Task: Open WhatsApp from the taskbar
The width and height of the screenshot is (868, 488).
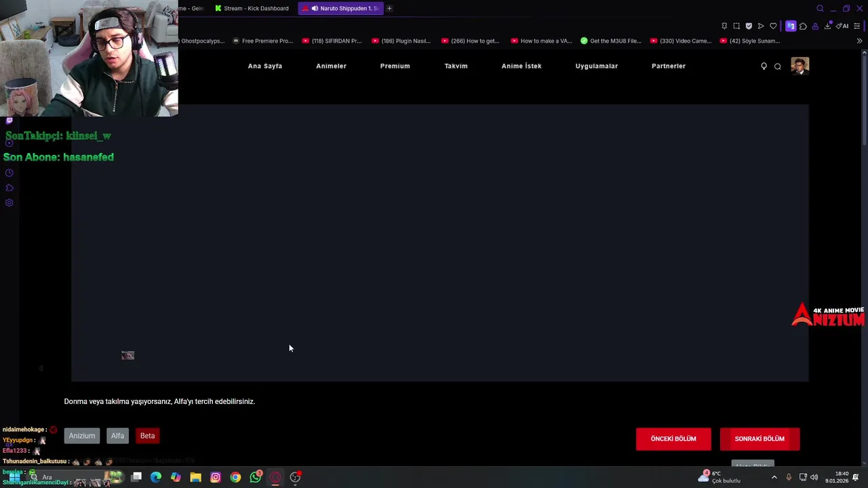Action: [x=256, y=476]
